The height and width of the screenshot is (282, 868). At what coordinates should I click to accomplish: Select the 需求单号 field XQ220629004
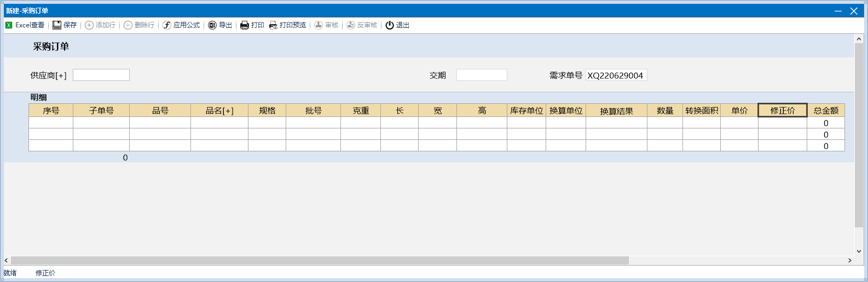(616, 75)
